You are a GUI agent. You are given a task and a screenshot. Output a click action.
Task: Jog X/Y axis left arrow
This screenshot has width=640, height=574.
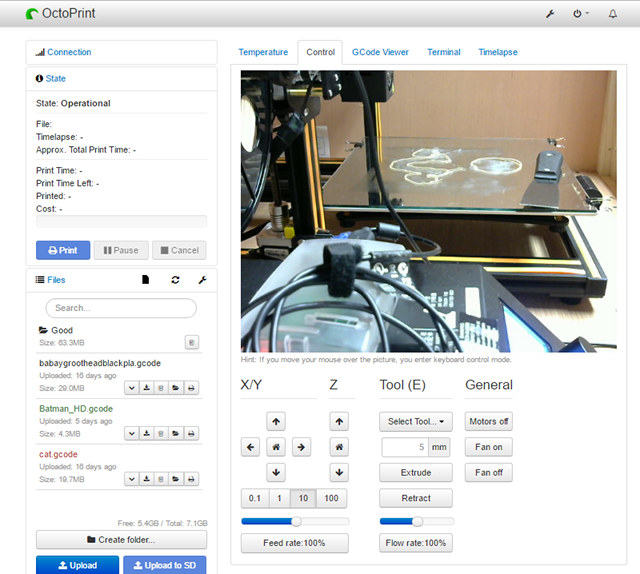(251, 447)
